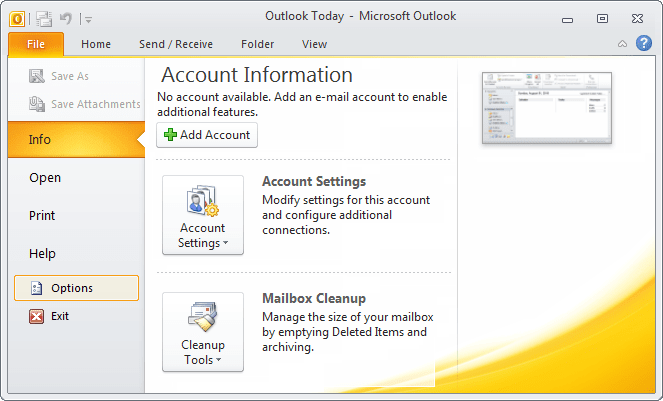Screen dimensions: 663x401
Task: Click the Outlook application icon in title bar
Action: pos(17,19)
